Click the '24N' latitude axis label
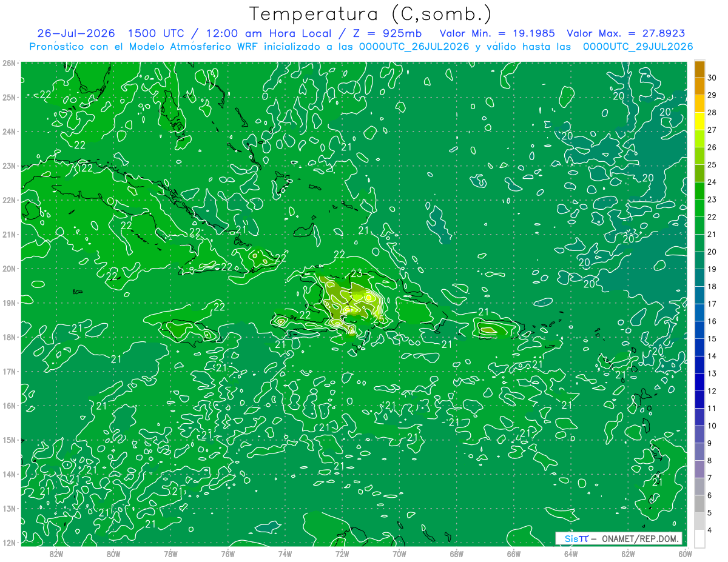This screenshot has width=728, height=562. [x=9, y=132]
